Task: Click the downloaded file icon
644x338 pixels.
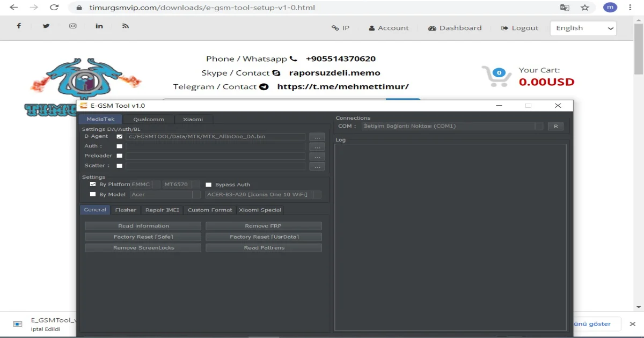Action: pos(18,324)
